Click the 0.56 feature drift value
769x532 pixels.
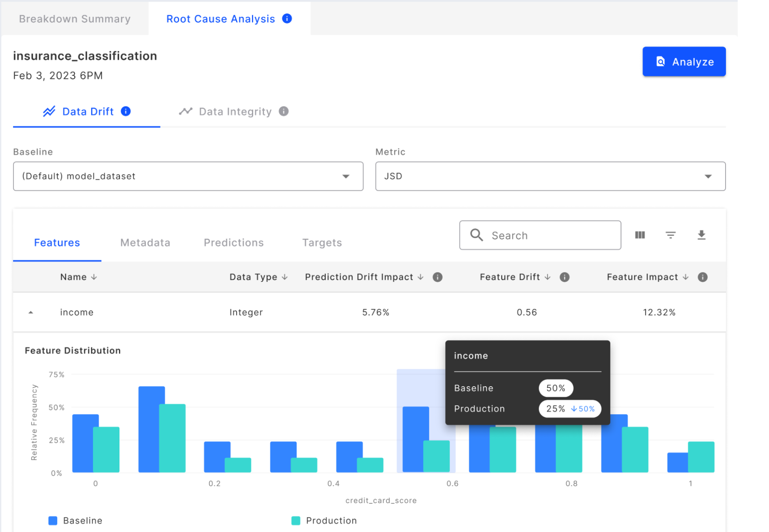pos(527,313)
